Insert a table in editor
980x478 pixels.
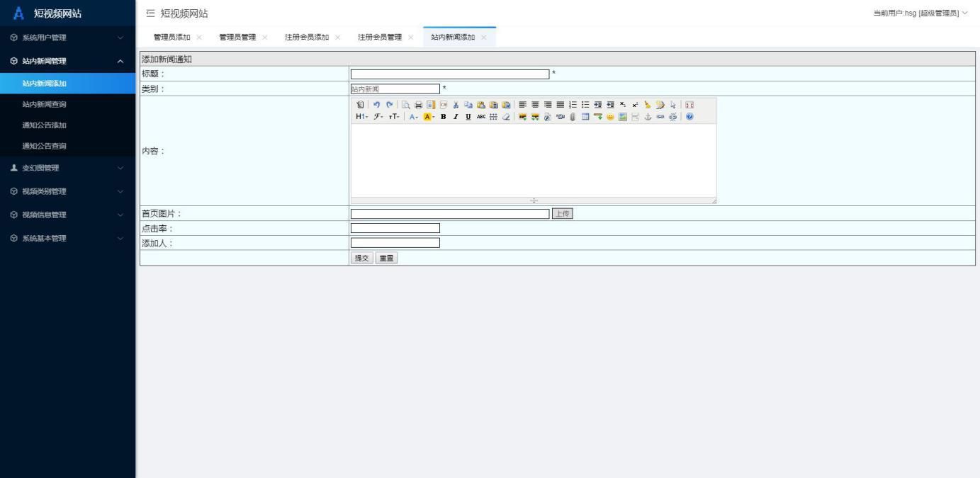585,116
